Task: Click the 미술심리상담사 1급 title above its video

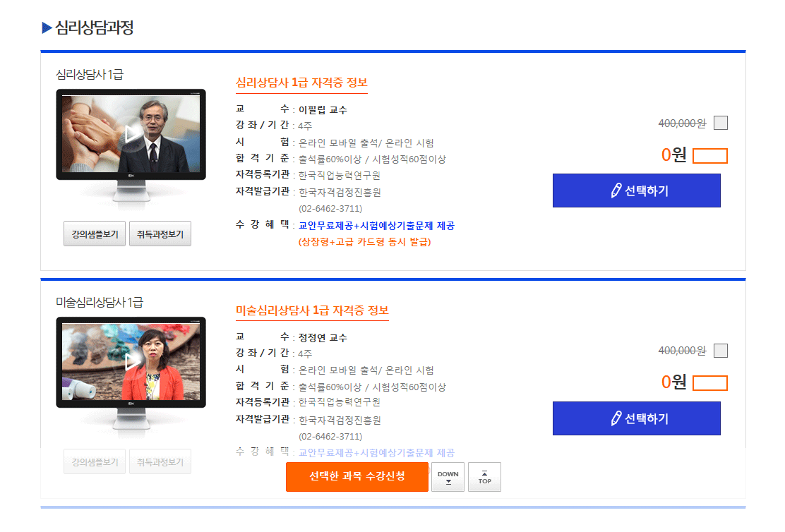Action: pos(100,302)
